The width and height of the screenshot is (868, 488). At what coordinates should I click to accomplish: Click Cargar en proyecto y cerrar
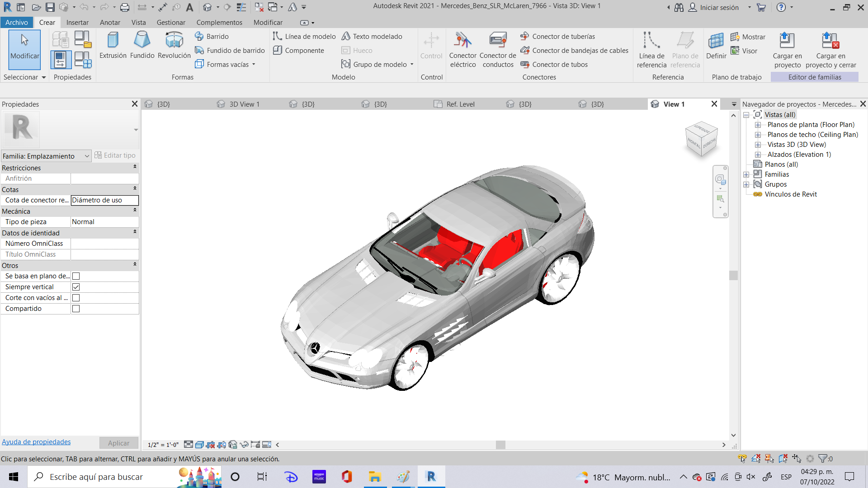point(830,50)
